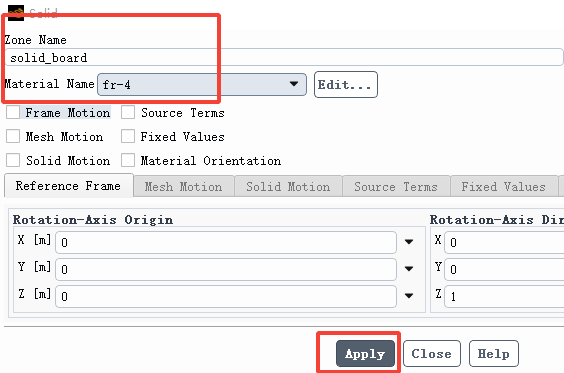Enable the Frame Motion checkbox

[x=13, y=113]
